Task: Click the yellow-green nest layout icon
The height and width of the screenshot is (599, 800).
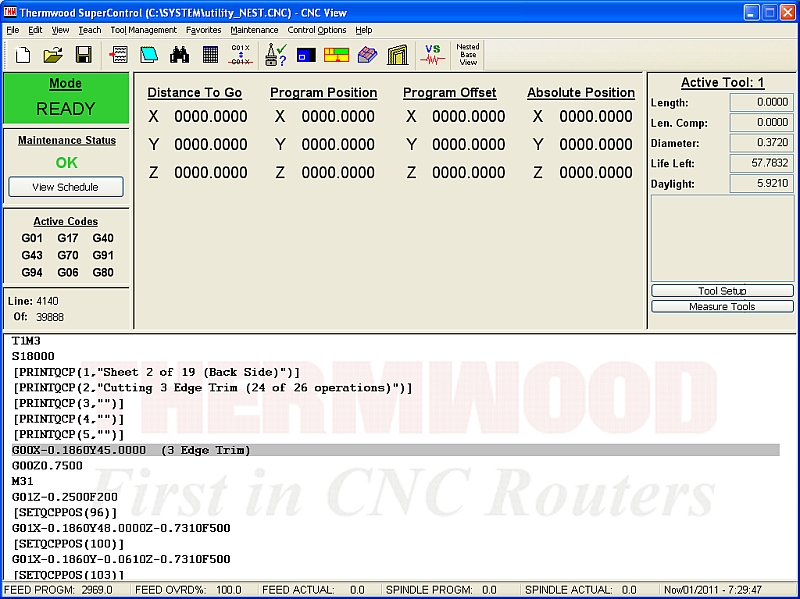Action: point(336,55)
